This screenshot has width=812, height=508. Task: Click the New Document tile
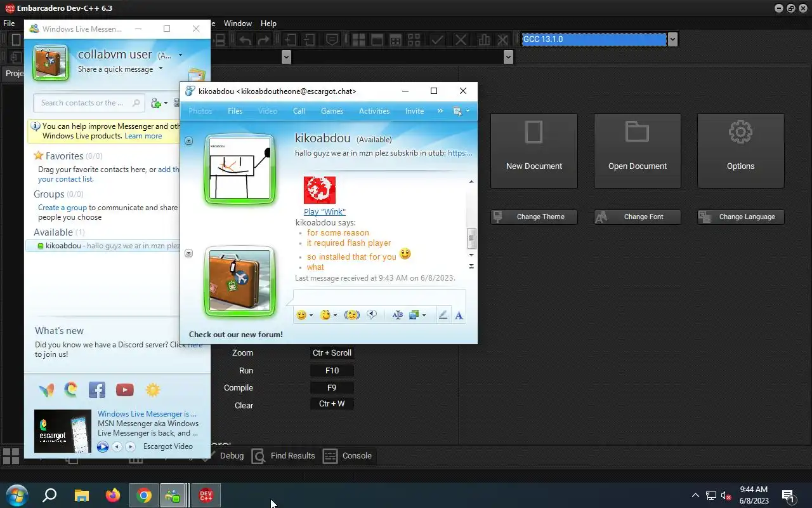pos(534,151)
